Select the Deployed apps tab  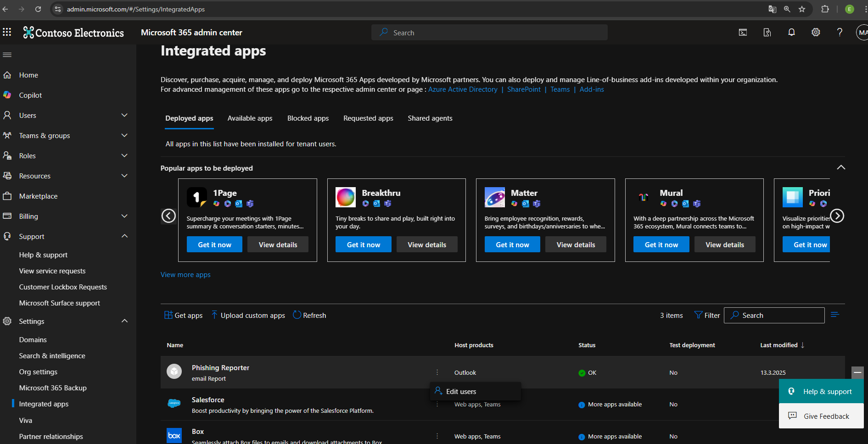point(189,118)
